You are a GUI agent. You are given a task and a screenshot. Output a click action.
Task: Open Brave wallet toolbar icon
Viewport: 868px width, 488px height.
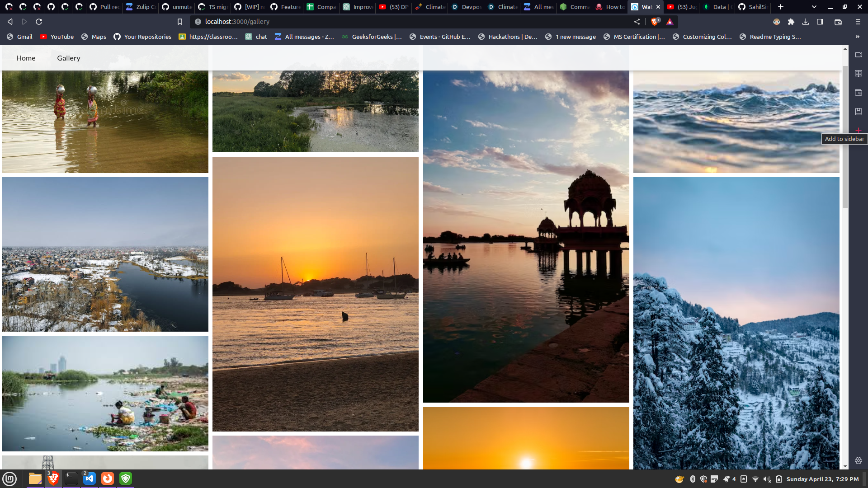pos(838,22)
